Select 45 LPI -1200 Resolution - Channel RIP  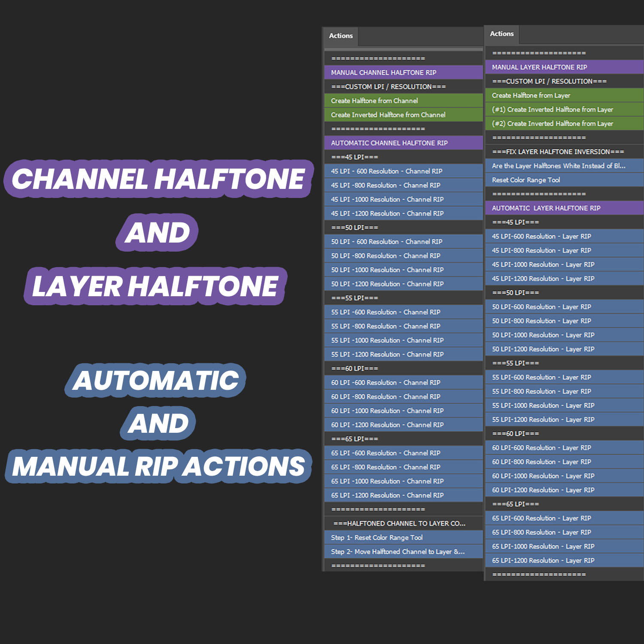404,213
